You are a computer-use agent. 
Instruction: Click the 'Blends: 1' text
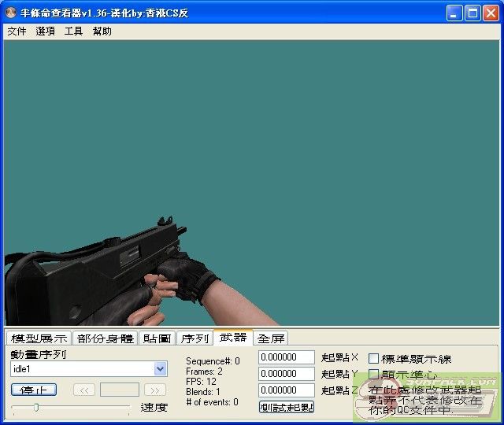[x=203, y=392]
